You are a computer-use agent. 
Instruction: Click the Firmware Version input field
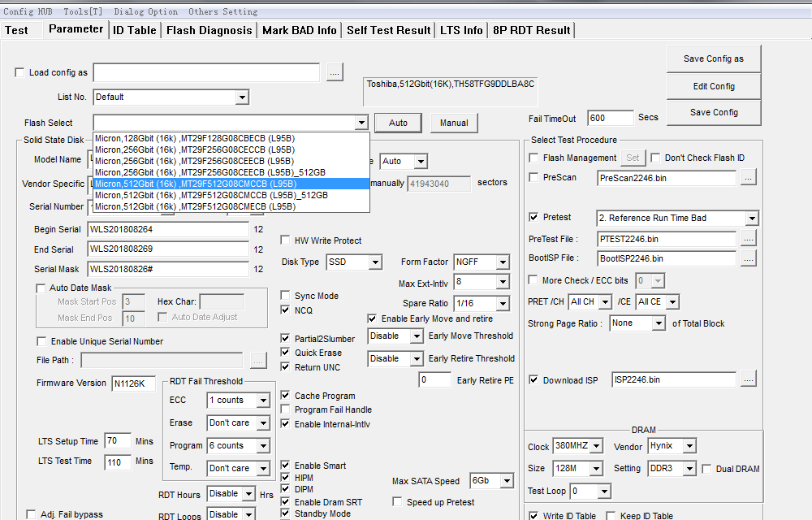click(x=133, y=383)
